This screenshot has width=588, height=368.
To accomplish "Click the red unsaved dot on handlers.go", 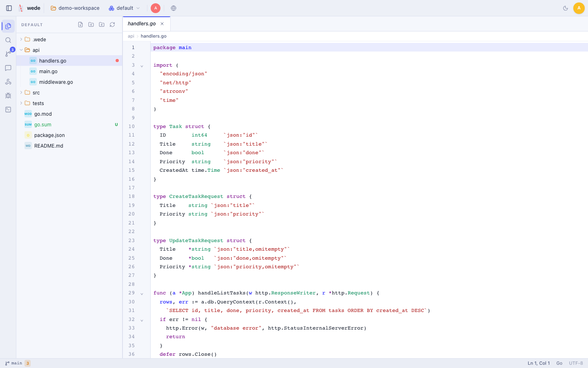I will click(117, 61).
